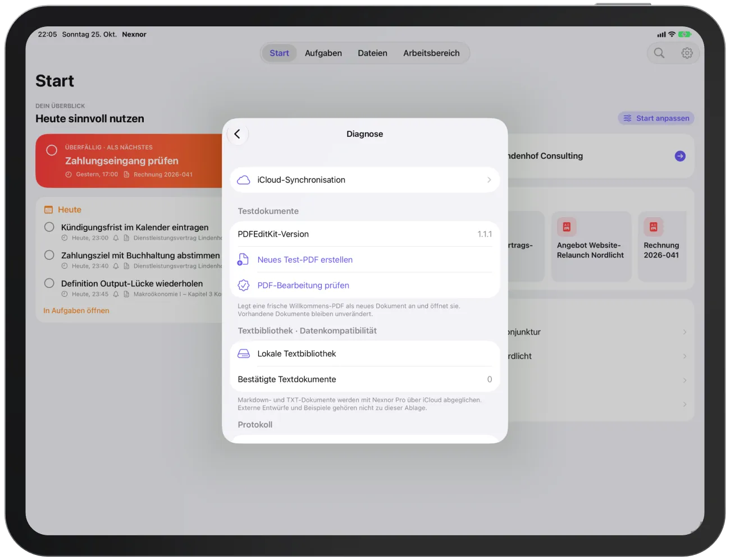Screen dimensions: 730x560
Task: Click the Heute calendar icon
Action: tap(48, 210)
